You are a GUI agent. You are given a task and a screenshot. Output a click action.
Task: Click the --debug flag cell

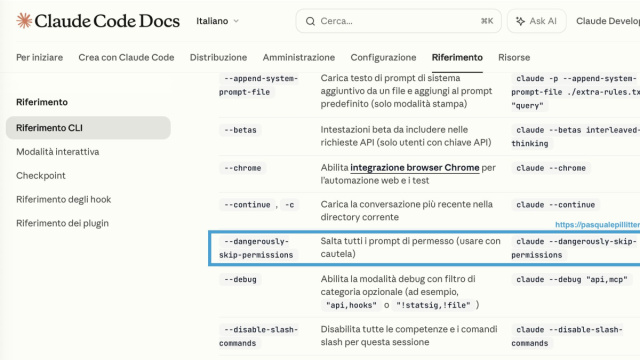point(240,280)
